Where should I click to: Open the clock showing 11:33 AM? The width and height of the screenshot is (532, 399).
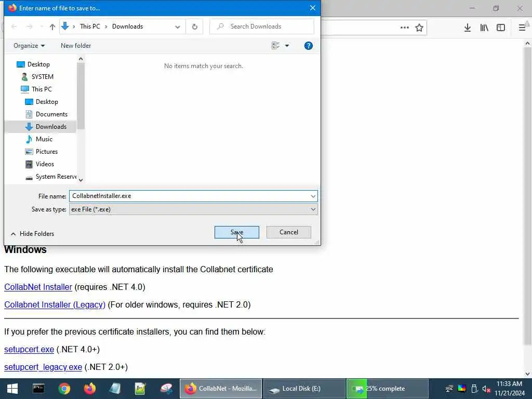pyautogui.click(x=509, y=389)
